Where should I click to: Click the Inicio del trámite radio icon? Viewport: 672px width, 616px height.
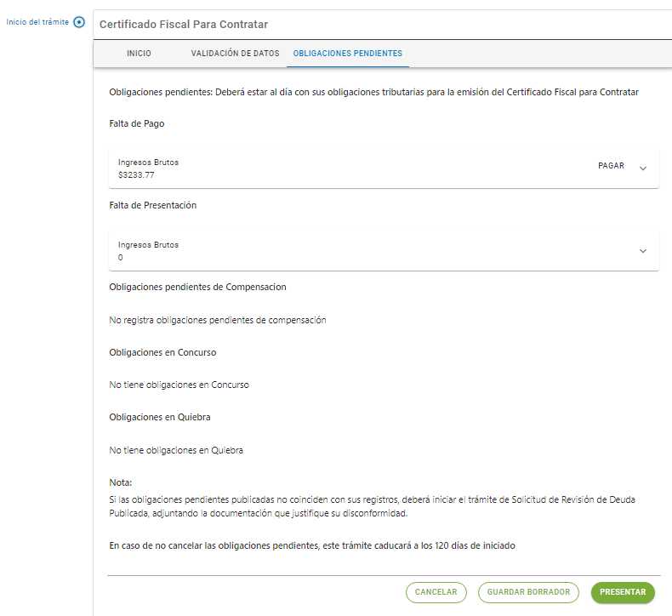(x=79, y=22)
